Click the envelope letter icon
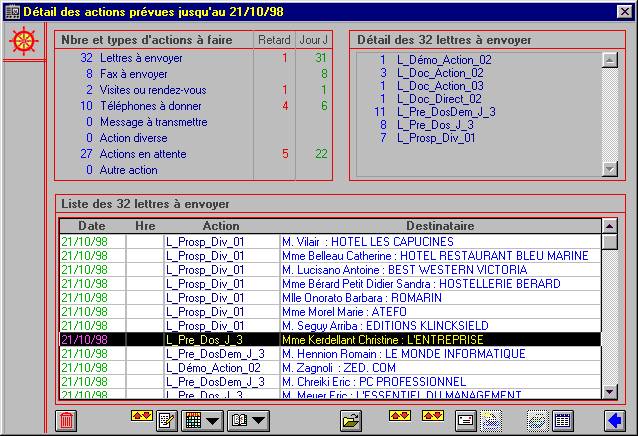Viewport: 638px width, 436px height. [465, 421]
